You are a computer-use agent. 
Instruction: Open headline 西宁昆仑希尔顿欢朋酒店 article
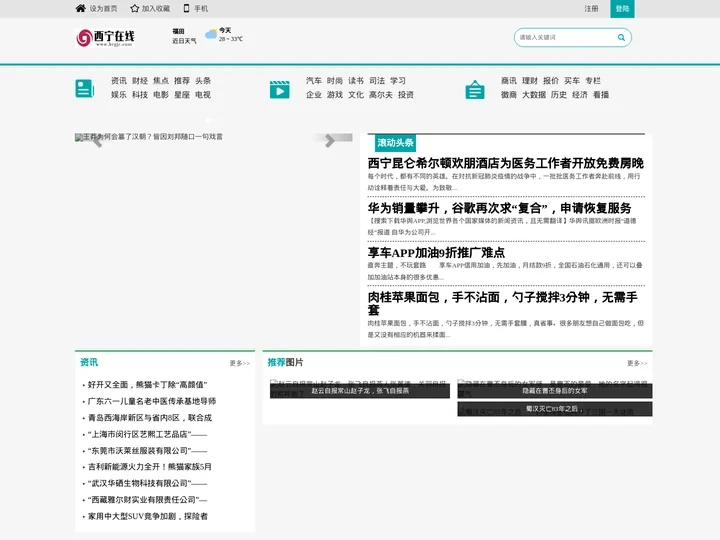pyautogui.click(x=506, y=163)
